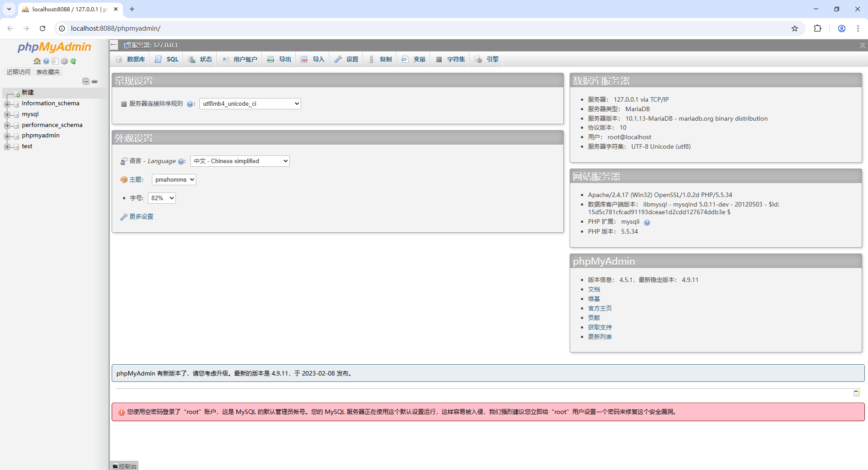868x470 pixels.
Task: Open the theme dropdown pmahomme
Action: pyautogui.click(x=174, y=179)
